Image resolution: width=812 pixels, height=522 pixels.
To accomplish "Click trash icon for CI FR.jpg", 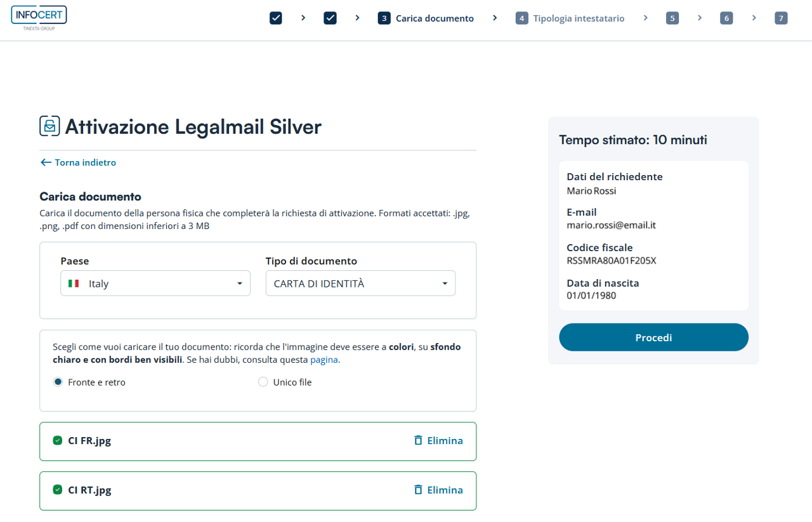I will click(x=418, y=440).
